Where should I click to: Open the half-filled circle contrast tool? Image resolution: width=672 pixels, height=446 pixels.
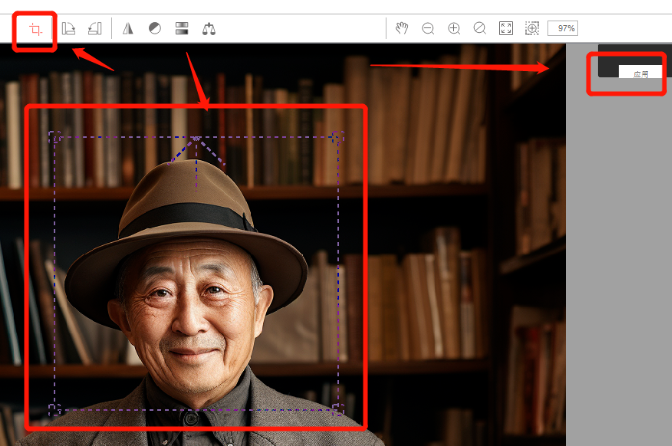point(155,29)
